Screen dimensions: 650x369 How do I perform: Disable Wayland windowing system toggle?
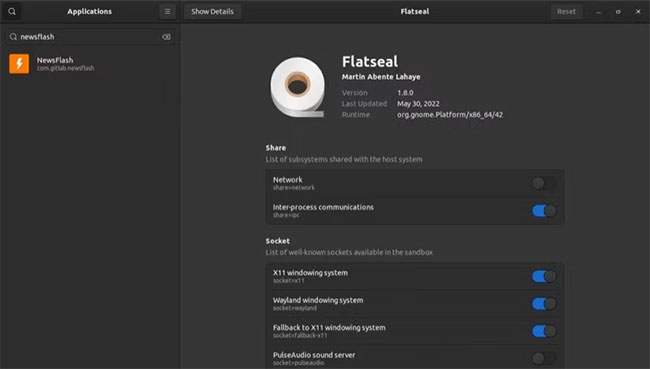pyautogui.click(x=544, y=303)
